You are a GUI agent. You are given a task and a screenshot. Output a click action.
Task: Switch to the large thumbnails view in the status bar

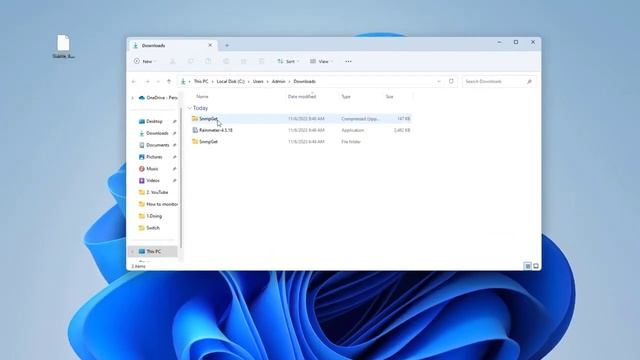click(536, 266)
